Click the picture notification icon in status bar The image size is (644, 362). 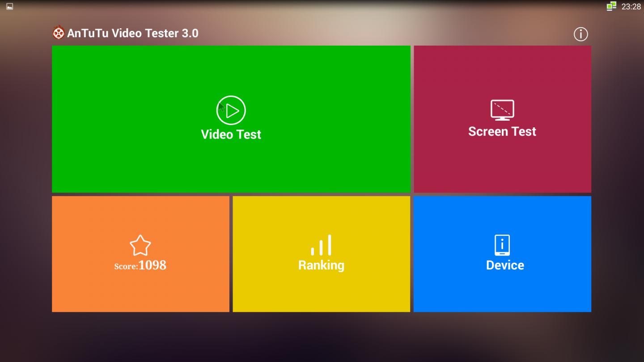10,6
